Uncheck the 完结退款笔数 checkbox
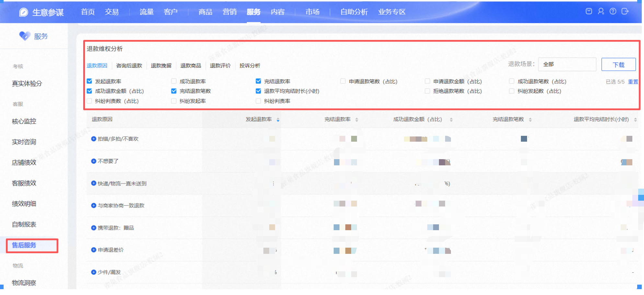The height and width of the screenshot is (295, 644). click(x=174, y=91)
